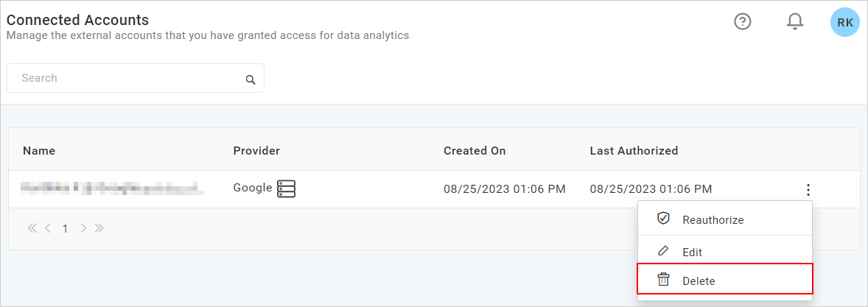Select page 1 in pagination
This screenshot has width=868, height=307.
pos(65,229)
